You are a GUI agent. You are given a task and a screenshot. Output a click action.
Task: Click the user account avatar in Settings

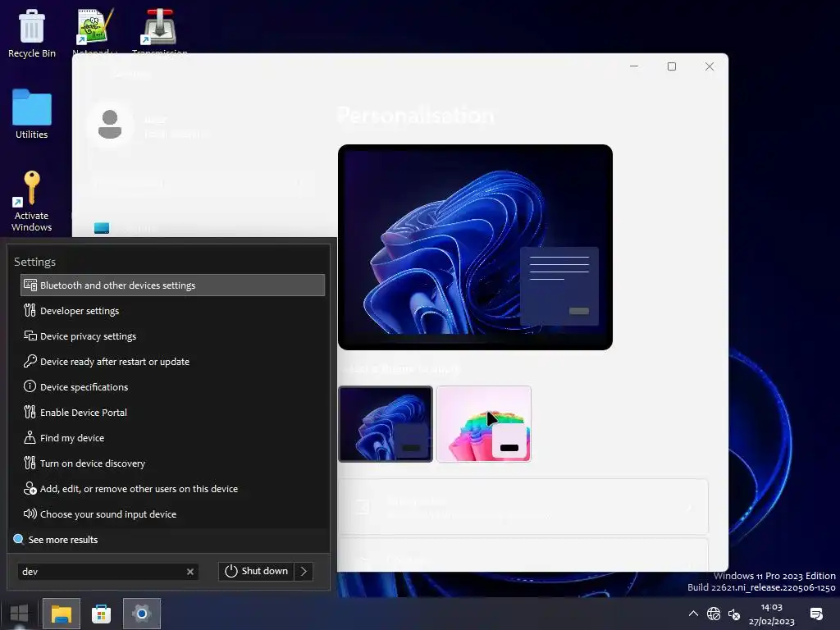pyautogui.click(x=110, y=125)
